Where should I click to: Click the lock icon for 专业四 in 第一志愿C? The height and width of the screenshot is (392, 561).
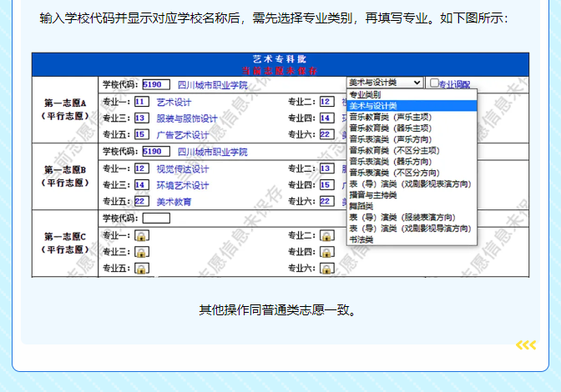pos(328,252)
